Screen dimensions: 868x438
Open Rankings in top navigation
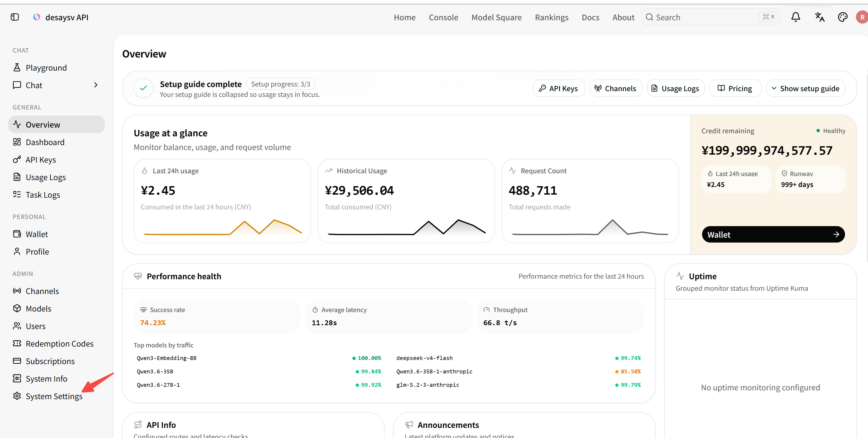click(551, 17)
